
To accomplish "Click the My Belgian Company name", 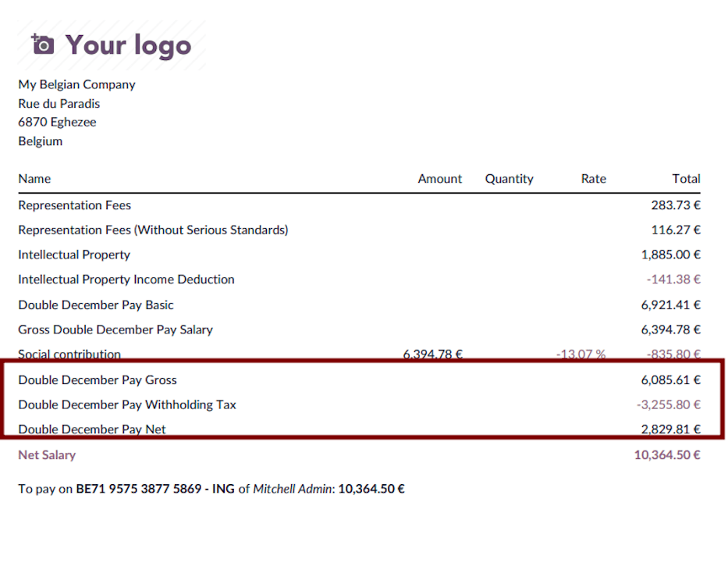I will [x=76, y=84].
